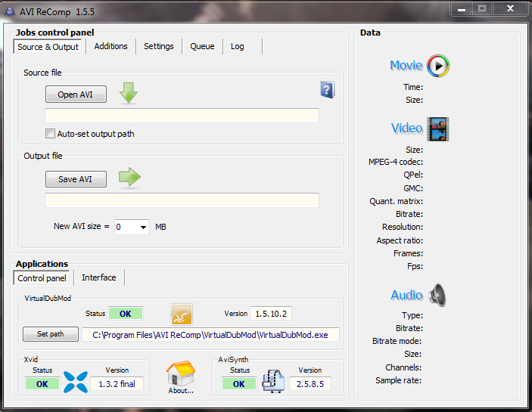Image resolution: width=532 pixels, height=412 pixels.
Task: Minimize the AVI ReComp window
Action: pos(462,9)
